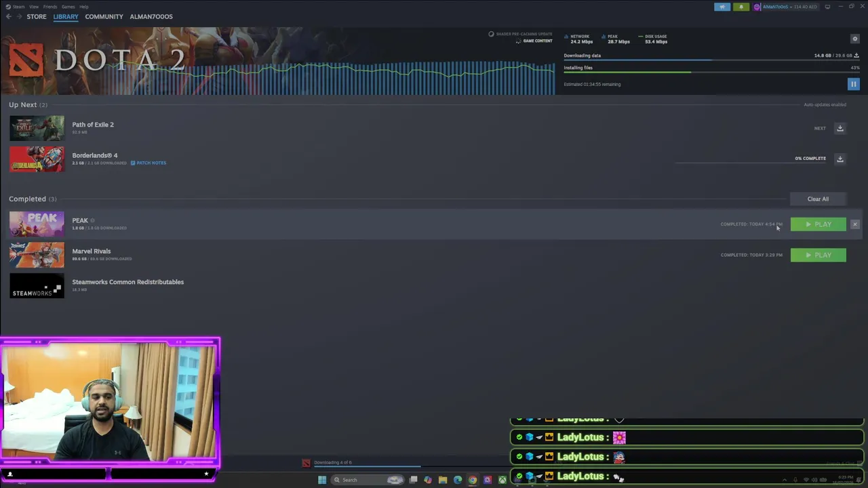Viewport: 868px width, 488px height.
Task: Open the Help menu
Action: (x=84, y=7)
